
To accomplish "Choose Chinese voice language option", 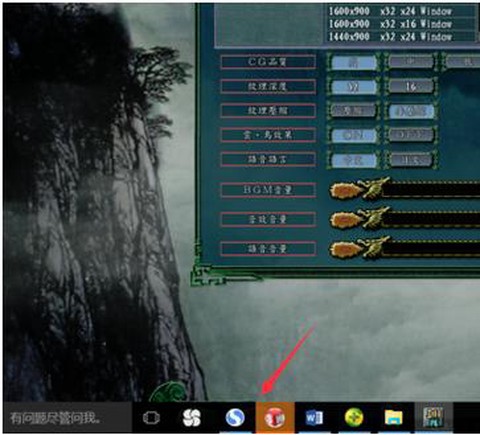I will tap(354, 160).
